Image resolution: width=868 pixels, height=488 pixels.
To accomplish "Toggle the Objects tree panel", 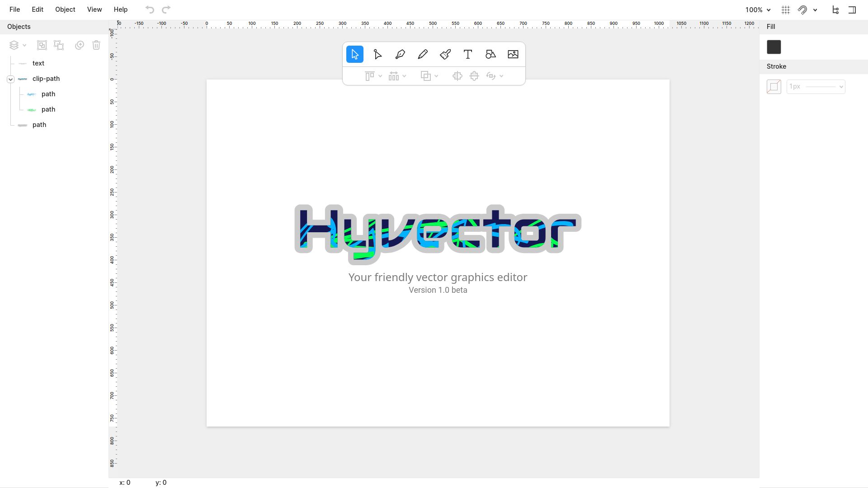I will click(835, 10).
